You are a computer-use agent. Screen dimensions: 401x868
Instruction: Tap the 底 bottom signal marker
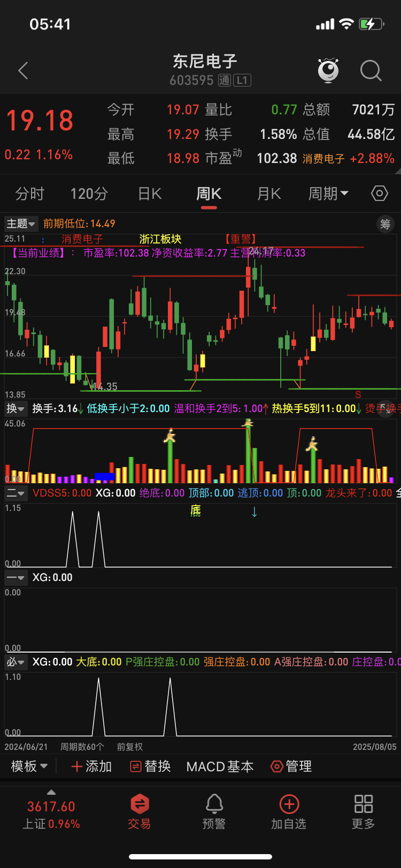[x=196, y=511]
